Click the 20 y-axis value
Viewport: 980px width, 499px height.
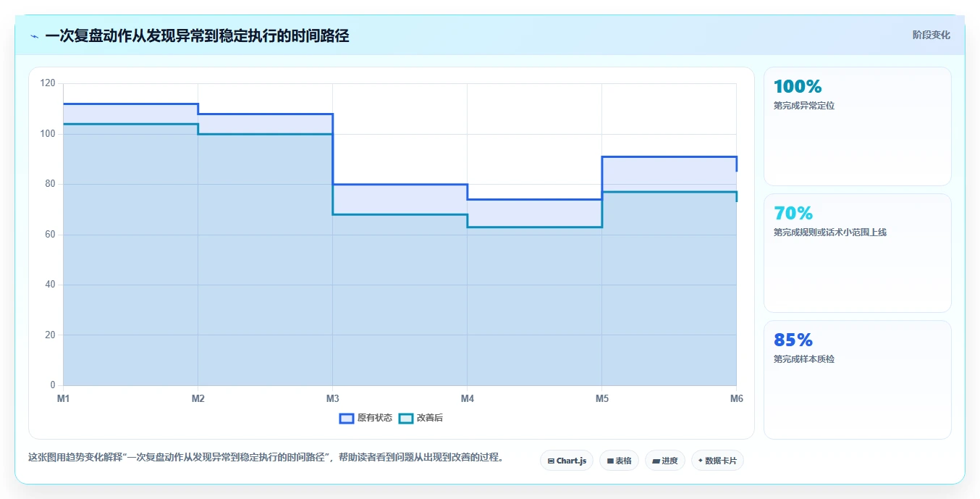(x=51, y=335)
